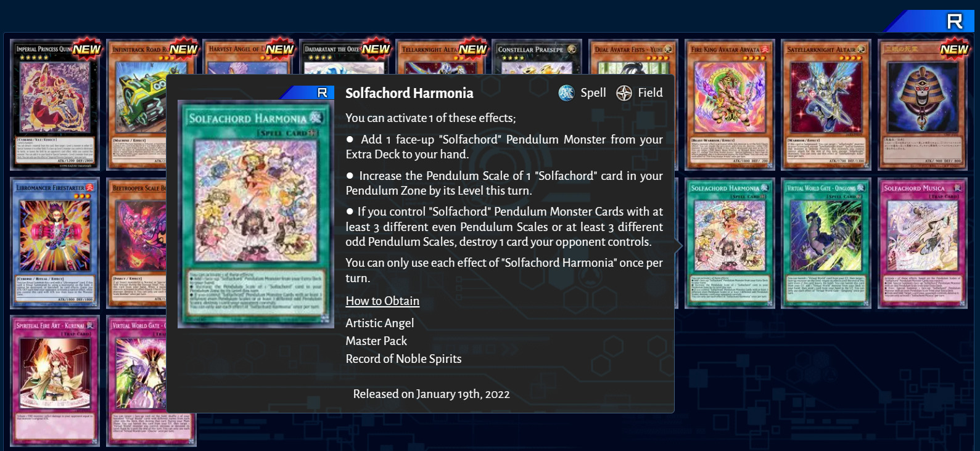Open Fire King Avatar Arvata card
980x451 pixels.
click(730, 105)
